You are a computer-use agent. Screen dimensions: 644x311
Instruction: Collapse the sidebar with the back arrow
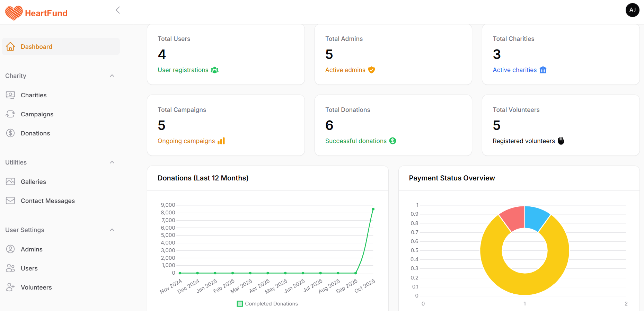[118, 10]
